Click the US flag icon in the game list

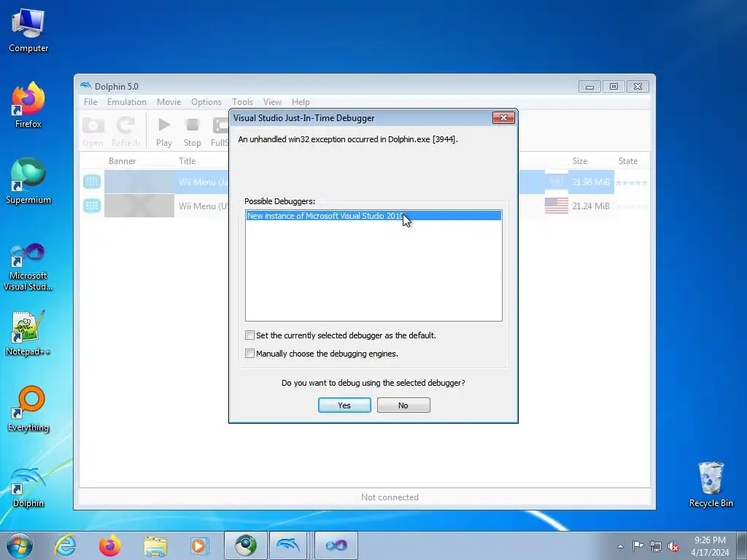557,206
